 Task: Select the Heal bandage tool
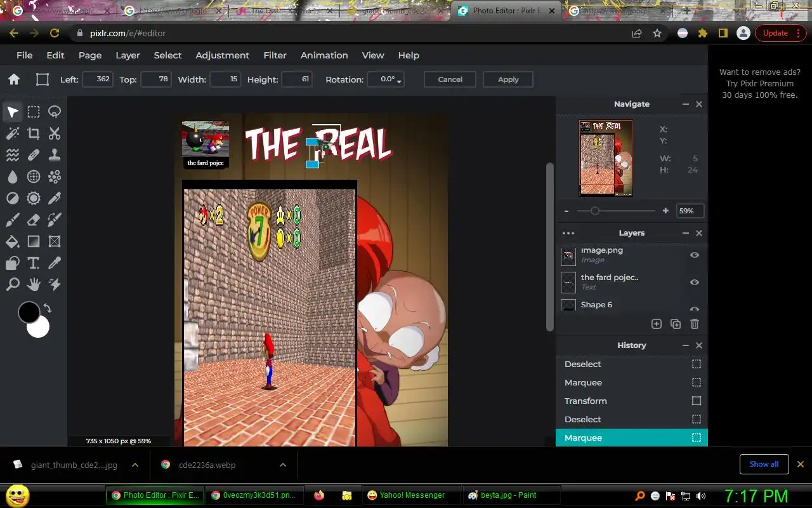click(34, 155)
